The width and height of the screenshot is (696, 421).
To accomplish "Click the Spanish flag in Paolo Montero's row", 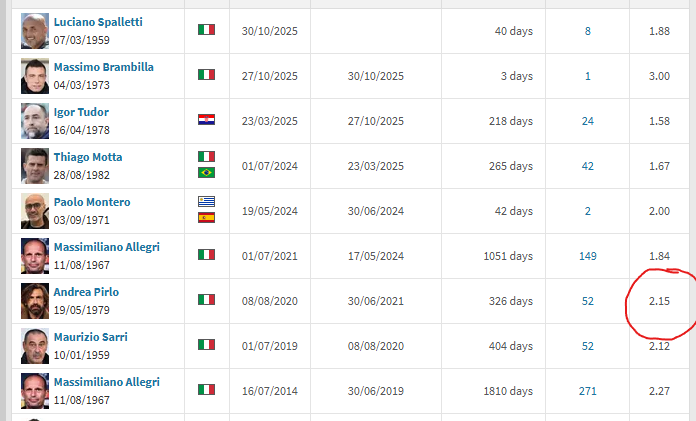I will click(206, 218).
